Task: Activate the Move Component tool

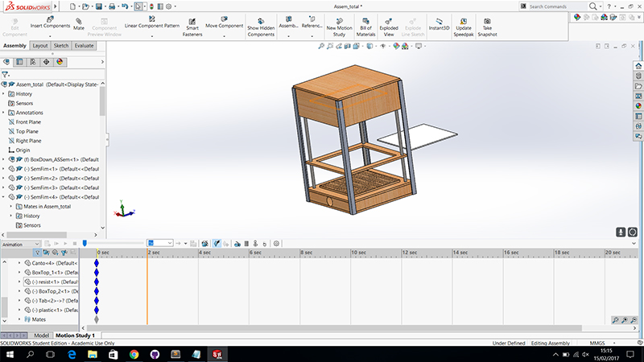Action: coord(225,23)
